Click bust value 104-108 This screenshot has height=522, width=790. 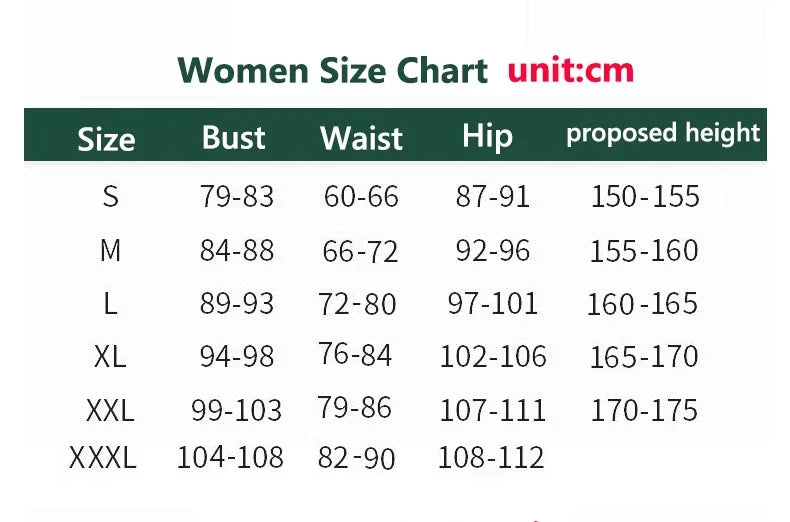230,458
